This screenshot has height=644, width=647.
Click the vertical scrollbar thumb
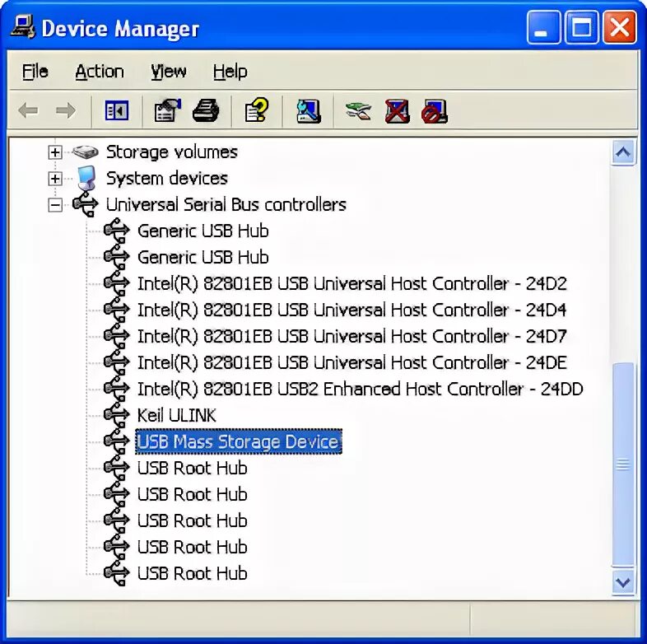click(x=622, y=464)
